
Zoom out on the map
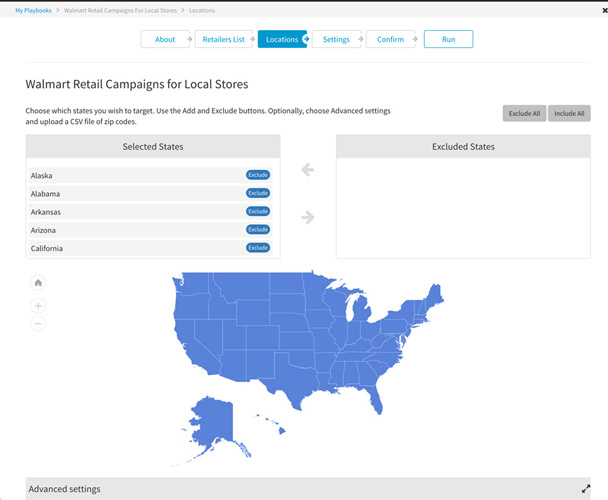coord(38,324)
